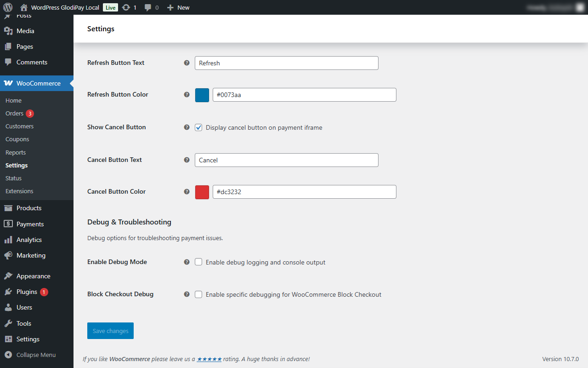Click the Settings sliders icon in main sidebar

(8, 339)
